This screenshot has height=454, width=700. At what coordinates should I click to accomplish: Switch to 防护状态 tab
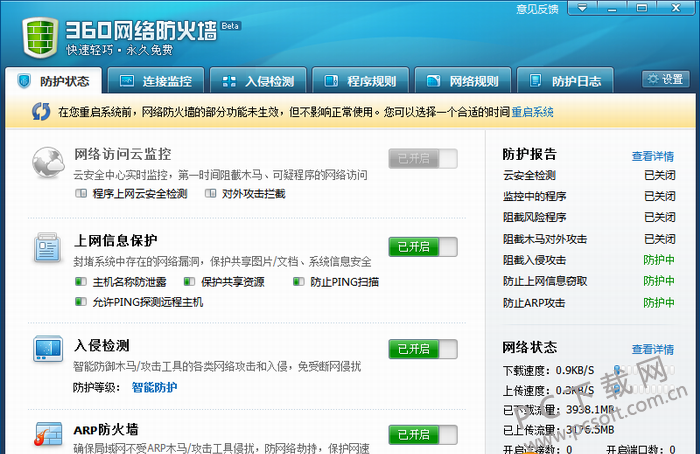click(54, 81)
